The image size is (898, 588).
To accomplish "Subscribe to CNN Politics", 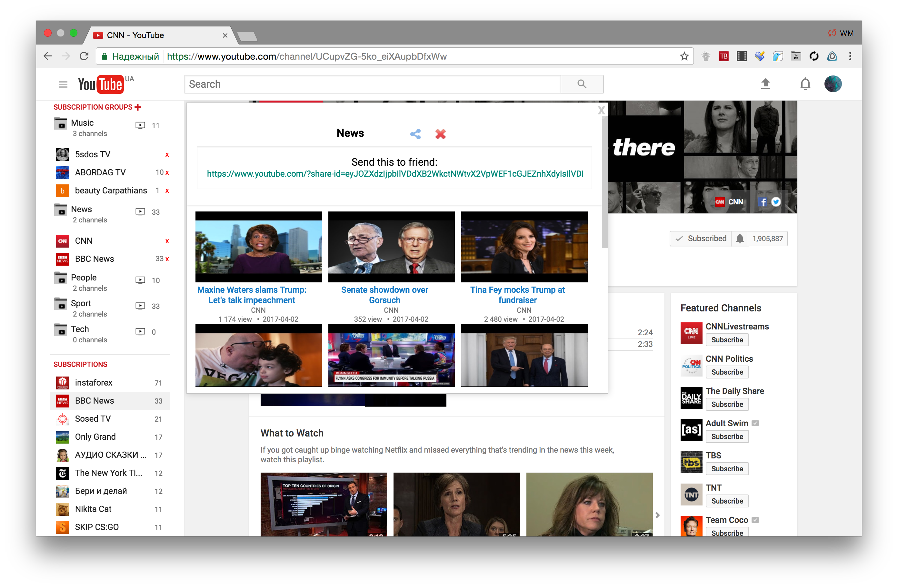I will (727, 372).
